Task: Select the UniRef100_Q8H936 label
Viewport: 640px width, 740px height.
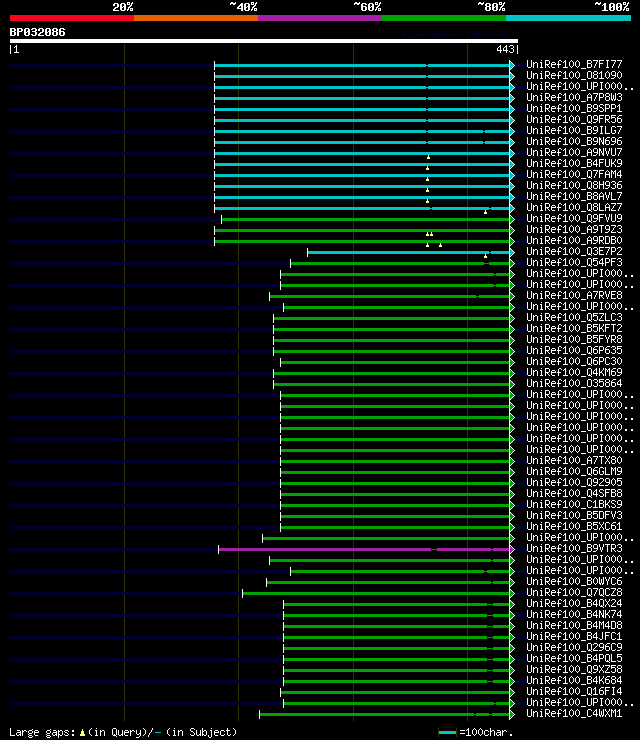Action: coord(574,185)
